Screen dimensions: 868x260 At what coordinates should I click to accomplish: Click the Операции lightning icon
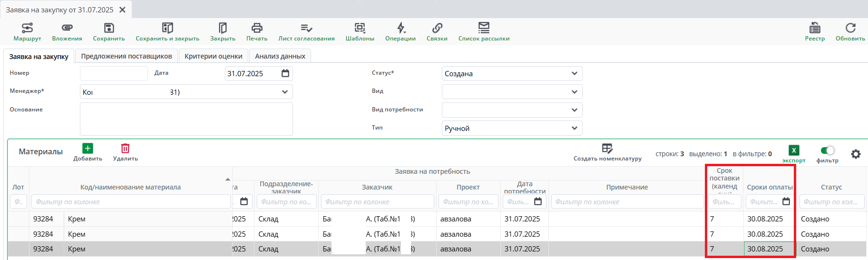click(400, 28)
